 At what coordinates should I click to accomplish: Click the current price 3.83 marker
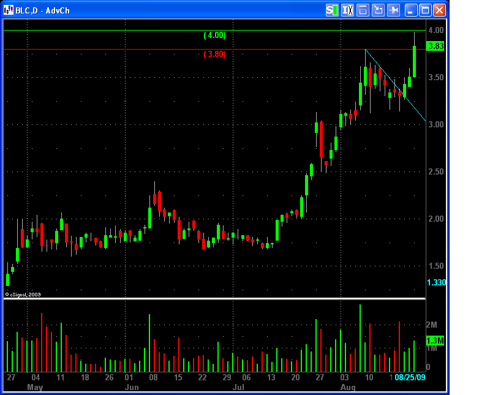[x=436, y=46]
